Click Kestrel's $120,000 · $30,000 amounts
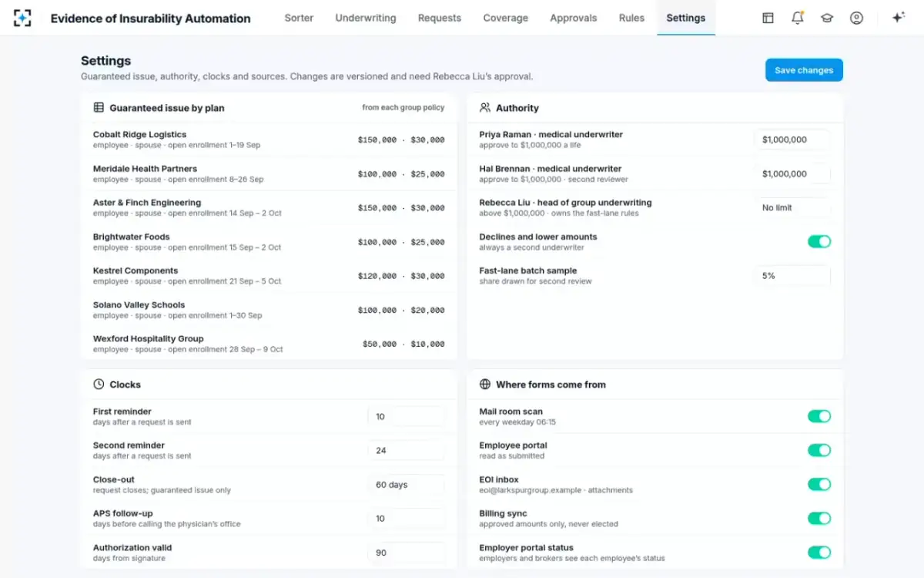Viewport: 924px width, 578px height. click(x=401, y=276)
